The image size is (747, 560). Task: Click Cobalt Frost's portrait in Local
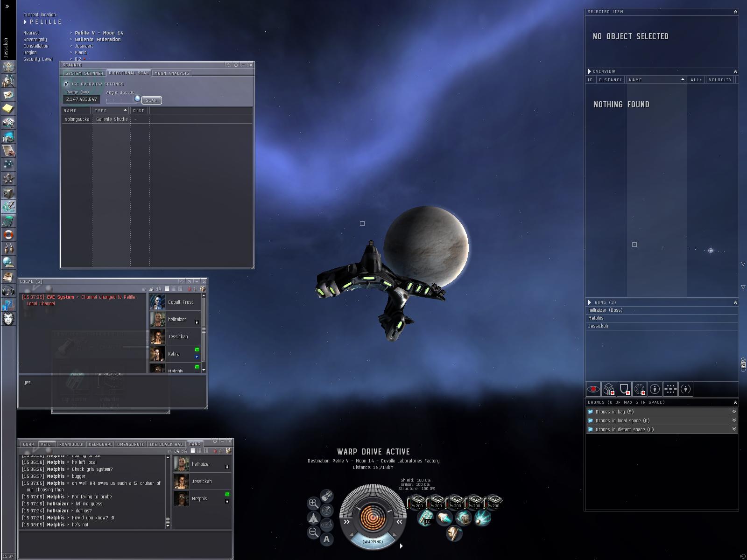[x=157, y=302]
